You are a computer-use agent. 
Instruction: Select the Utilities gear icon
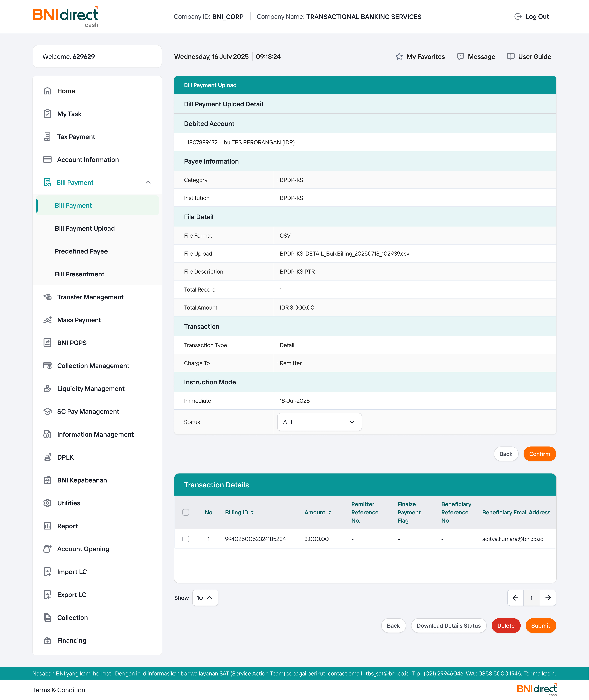pos(47,503)
